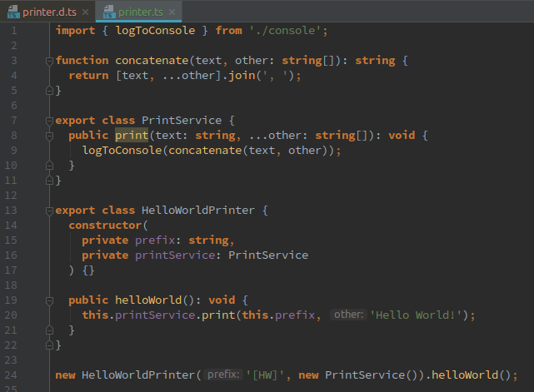The image size is (534, 392).
Task: Close the printer.ts tab
Action: pyautogui.click(x=172, y=12)
